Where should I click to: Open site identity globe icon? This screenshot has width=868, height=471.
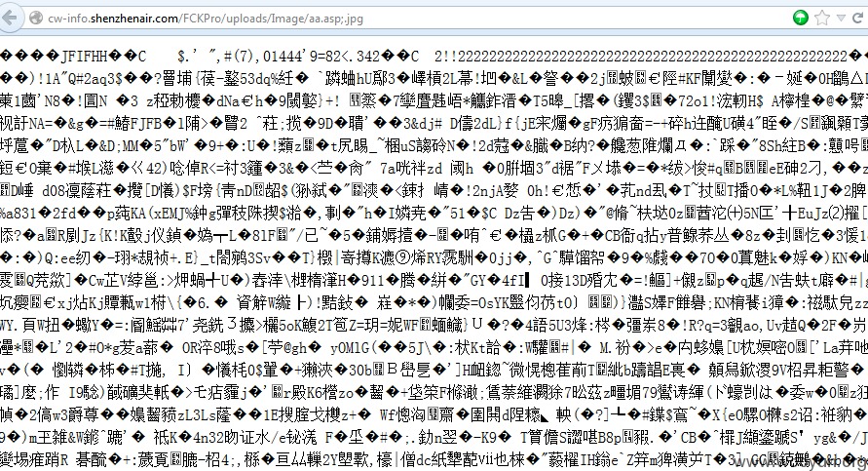click(36, 19)
